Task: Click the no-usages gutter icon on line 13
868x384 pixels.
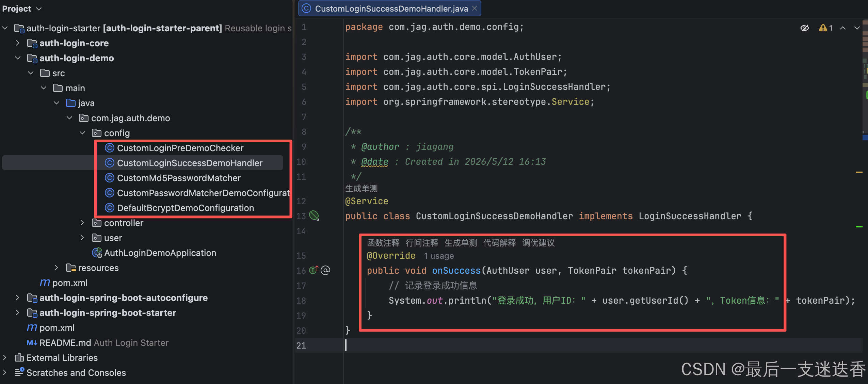Action: tap(314, 215)
